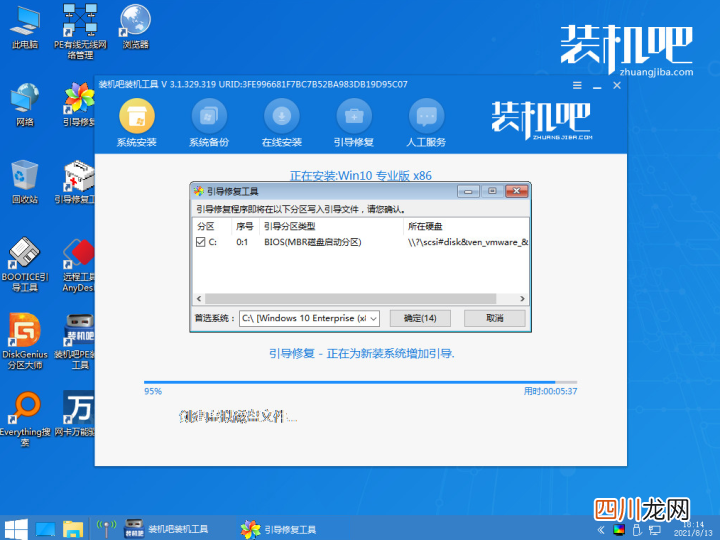720x540 pixels.
Task: Open DiskGenius分区大师 desktop icon
Action: (x=25, y=341)
